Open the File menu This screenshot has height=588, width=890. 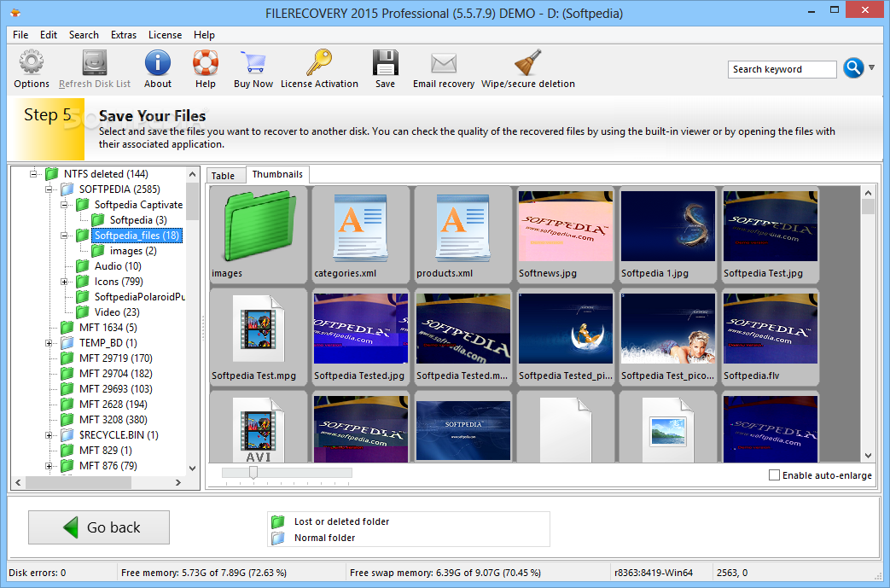[20, 35]
